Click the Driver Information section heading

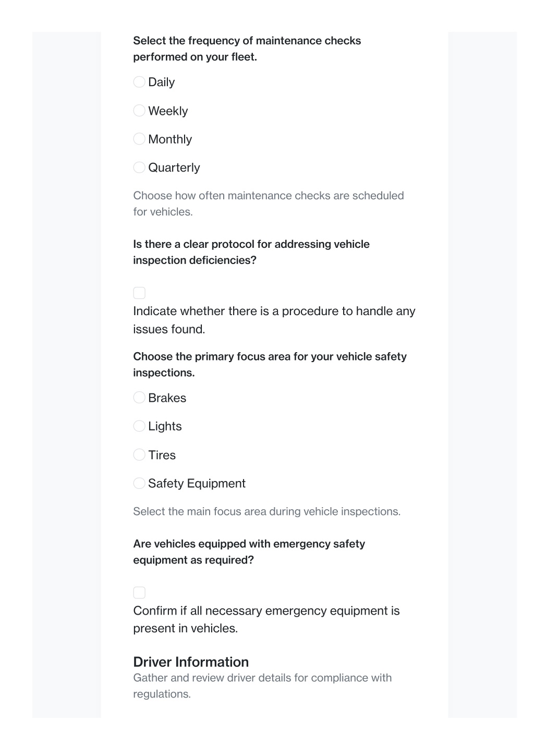[191, 662]
